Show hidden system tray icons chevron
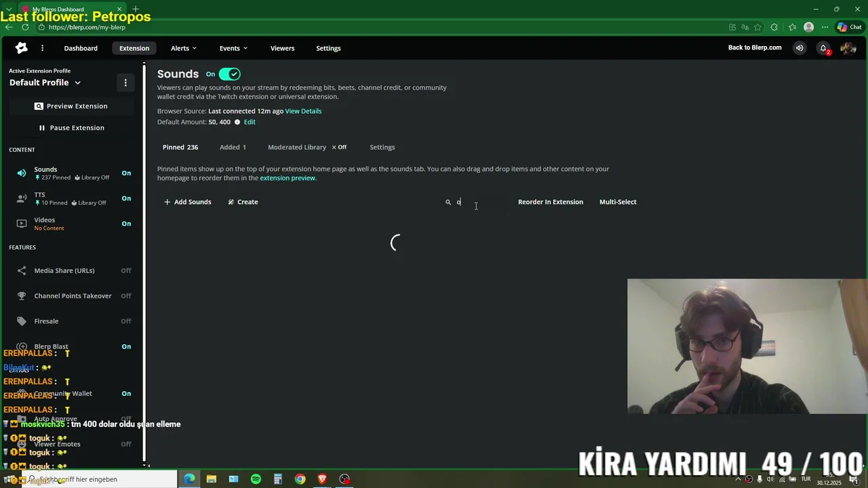 (x=738, y=479)
